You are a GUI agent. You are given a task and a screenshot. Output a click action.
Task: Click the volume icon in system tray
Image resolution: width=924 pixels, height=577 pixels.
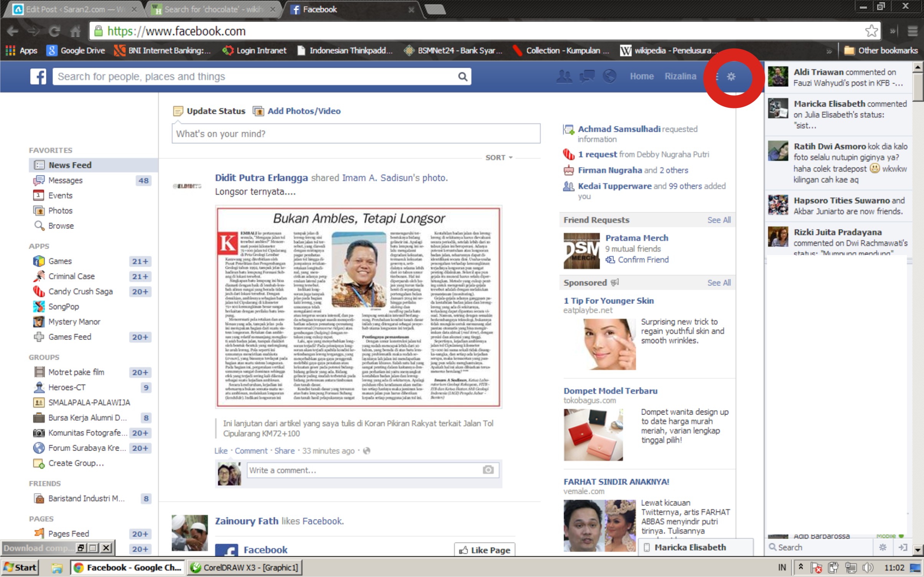pos(868,567)
